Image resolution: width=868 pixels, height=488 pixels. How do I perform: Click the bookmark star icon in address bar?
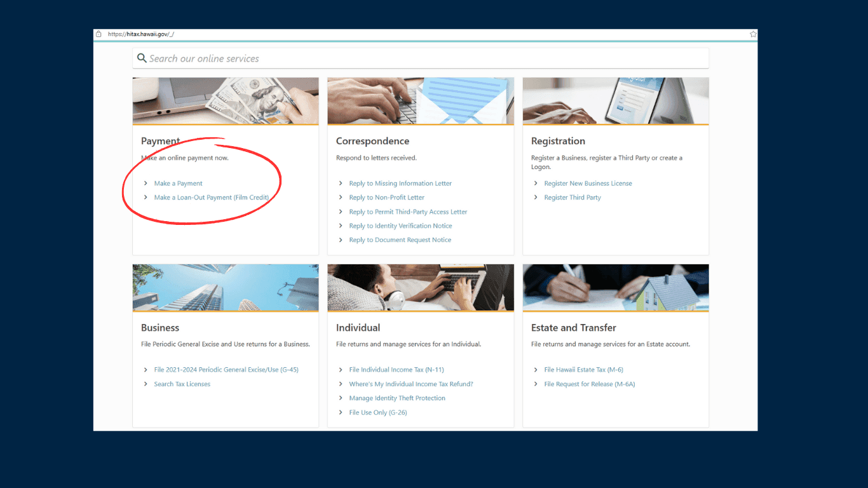click(753, 34)
